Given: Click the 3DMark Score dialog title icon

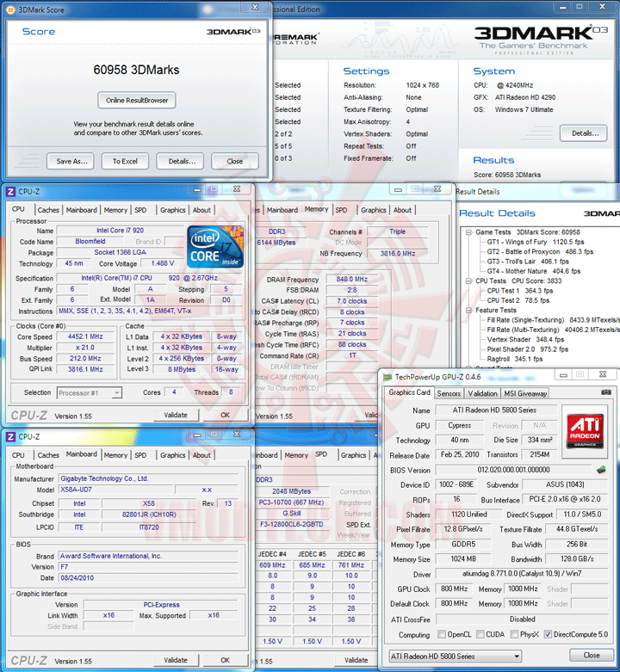Looking at the screenshot, I should [10, 9].
